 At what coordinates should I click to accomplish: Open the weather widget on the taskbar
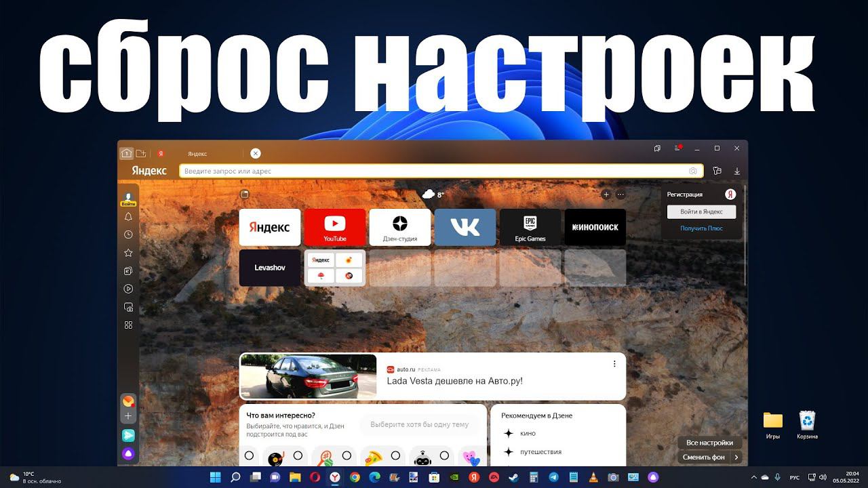(35, 477)
